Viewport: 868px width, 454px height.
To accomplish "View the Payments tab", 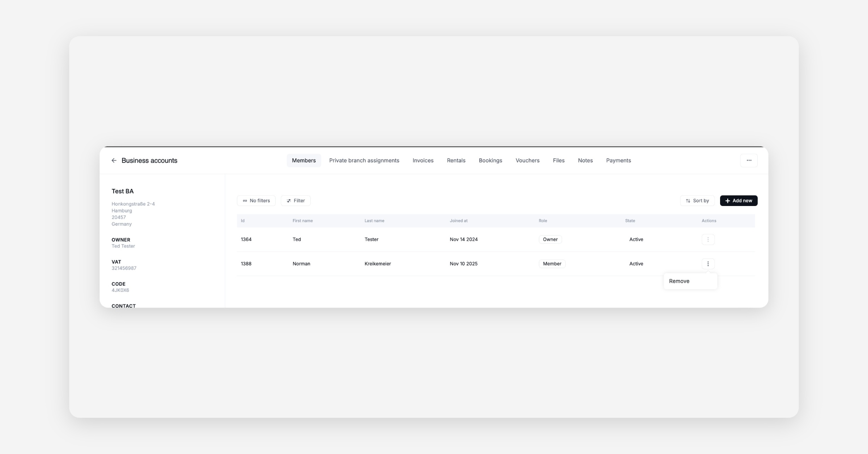I will pos(618,160).
